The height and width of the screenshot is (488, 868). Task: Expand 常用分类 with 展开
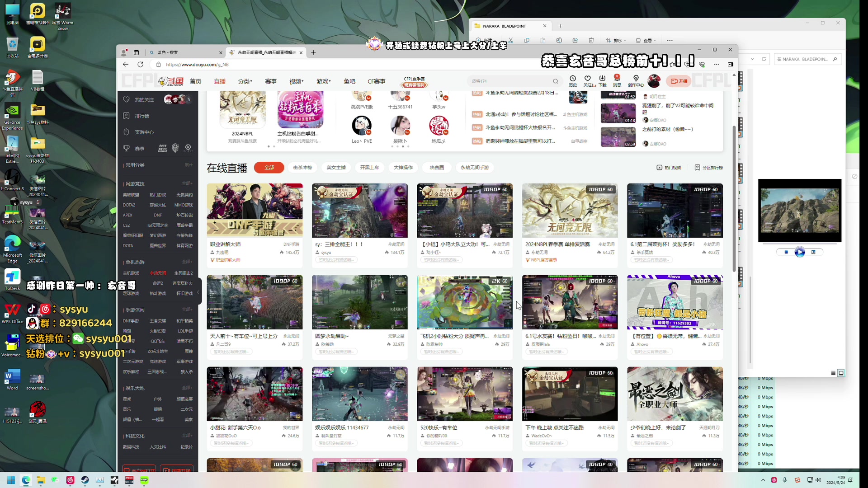click(189, 165)
